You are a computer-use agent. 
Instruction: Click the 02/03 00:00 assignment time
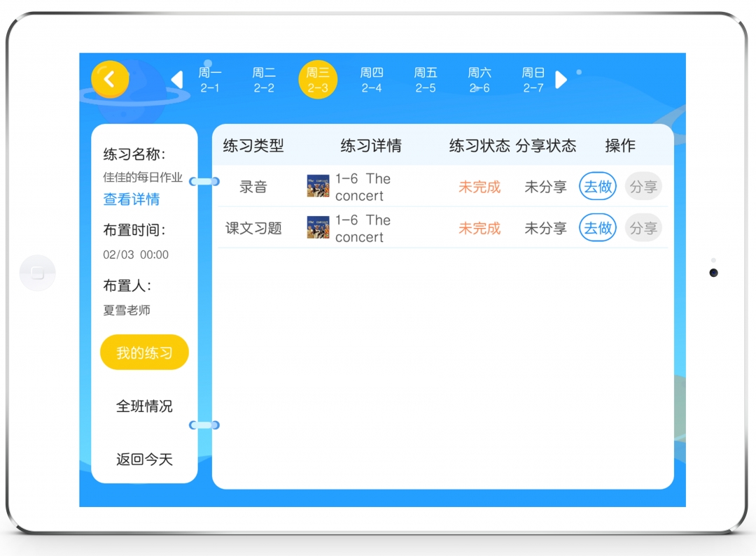coord(136,255)
